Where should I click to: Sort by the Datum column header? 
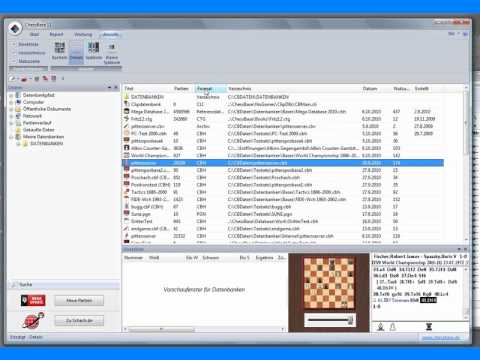click(376, 89)
